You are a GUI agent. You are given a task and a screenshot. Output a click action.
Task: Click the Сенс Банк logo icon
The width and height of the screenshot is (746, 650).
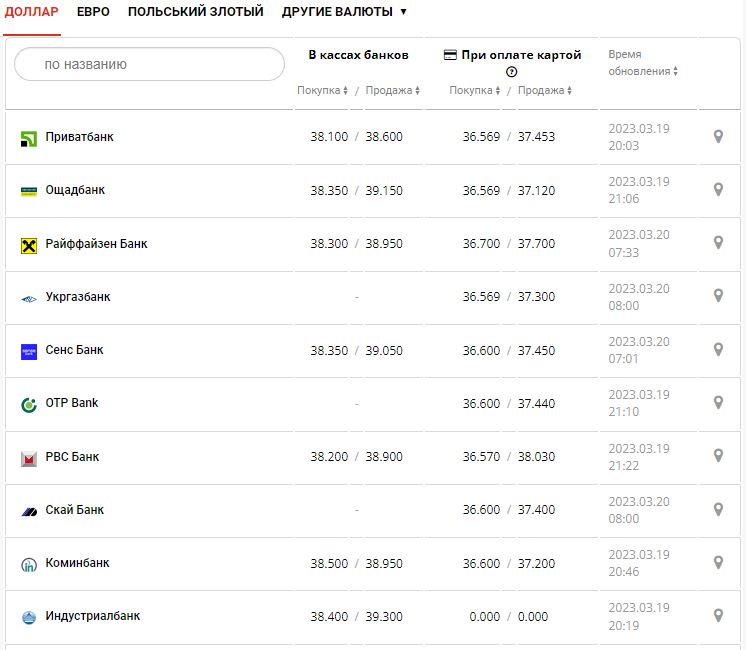click(29, 351)
